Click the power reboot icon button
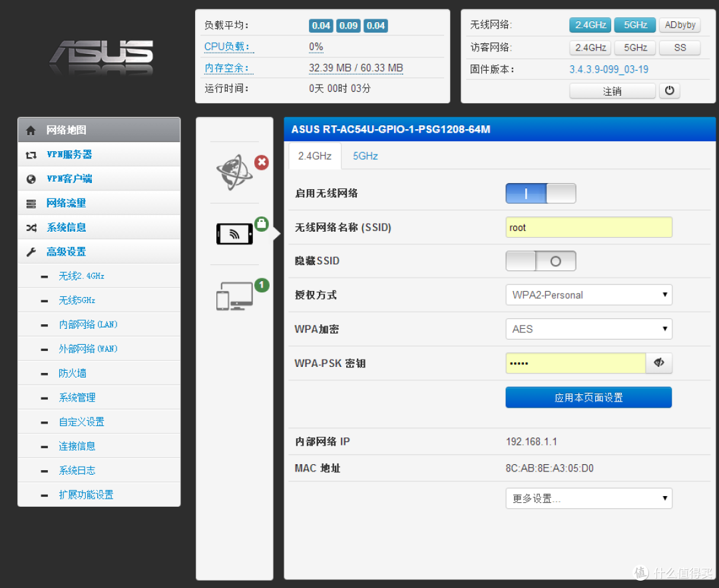Screen dimensions: 719x588 (x=669, y=91)
